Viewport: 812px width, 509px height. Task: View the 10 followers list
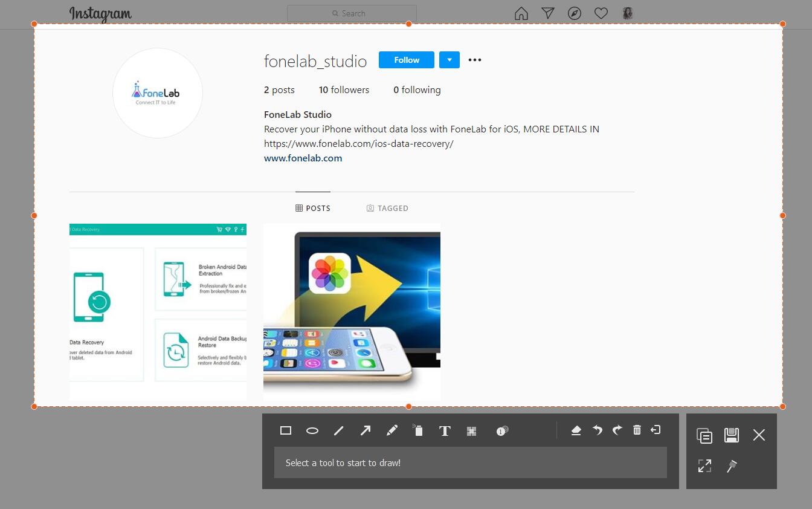tap(344, 89)
